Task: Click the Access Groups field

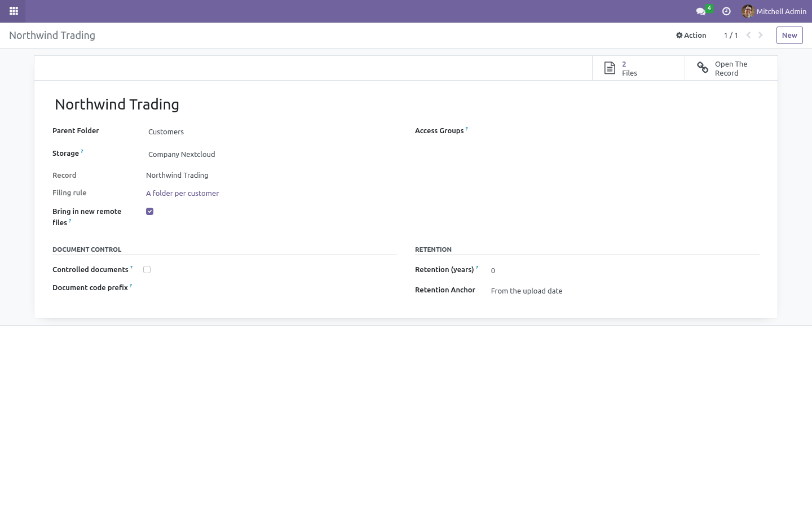Action: 624,132
